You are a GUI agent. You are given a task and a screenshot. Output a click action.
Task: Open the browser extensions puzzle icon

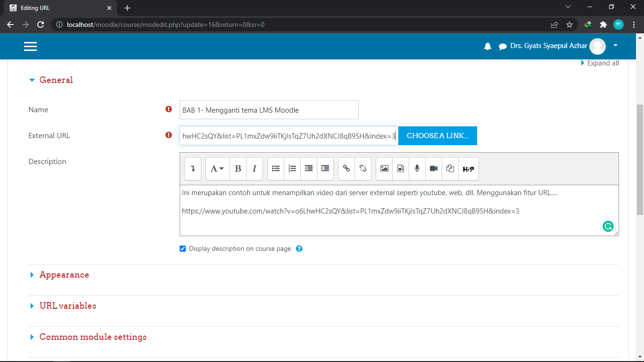(603, 25)
